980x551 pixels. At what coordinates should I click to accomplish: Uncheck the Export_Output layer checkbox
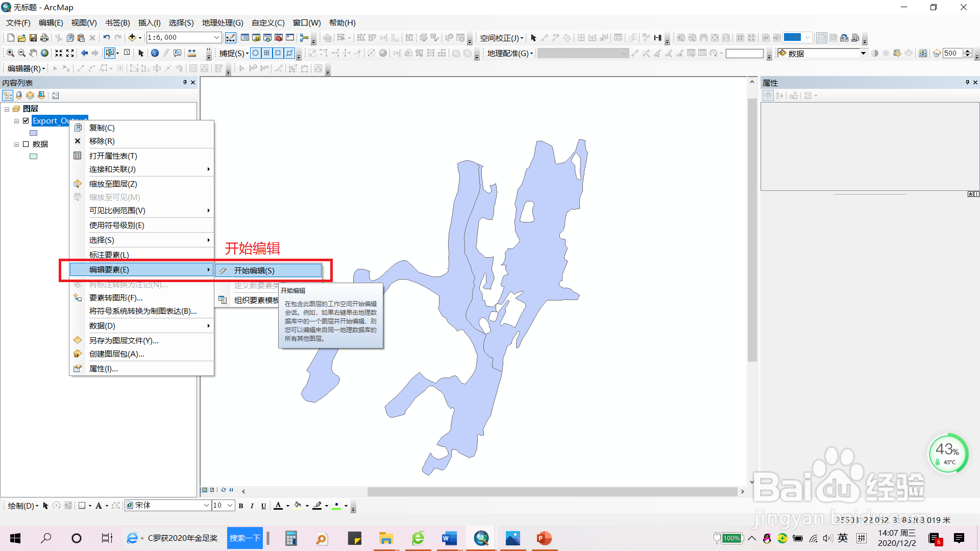(26, 121)
